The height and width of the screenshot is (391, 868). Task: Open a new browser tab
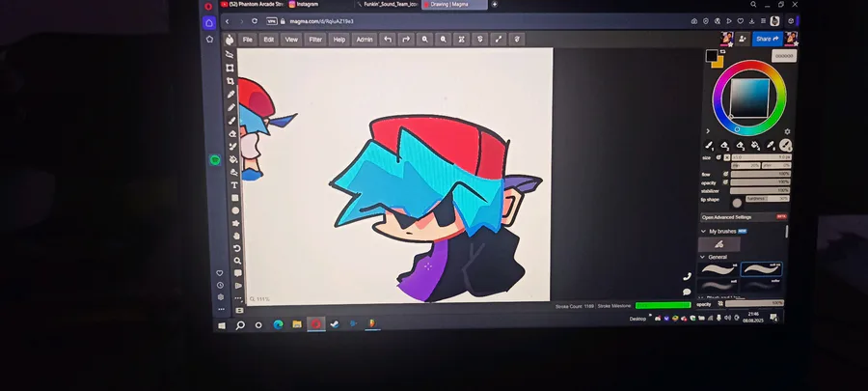pos(495,5)
